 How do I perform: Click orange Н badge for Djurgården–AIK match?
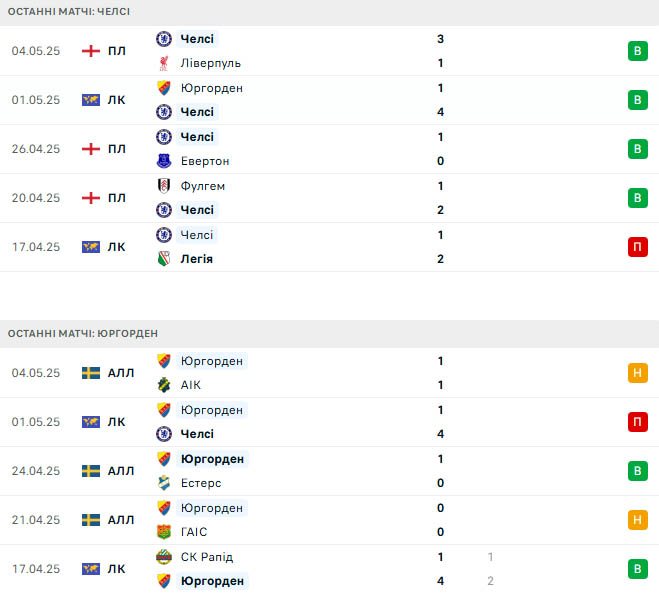click(x=638, y=373)
